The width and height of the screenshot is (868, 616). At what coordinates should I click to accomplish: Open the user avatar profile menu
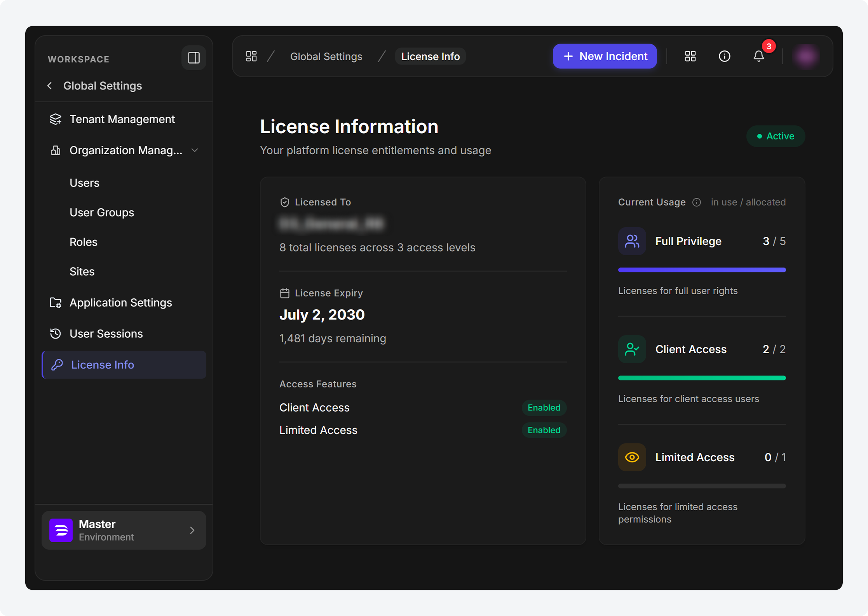(806, 56)
